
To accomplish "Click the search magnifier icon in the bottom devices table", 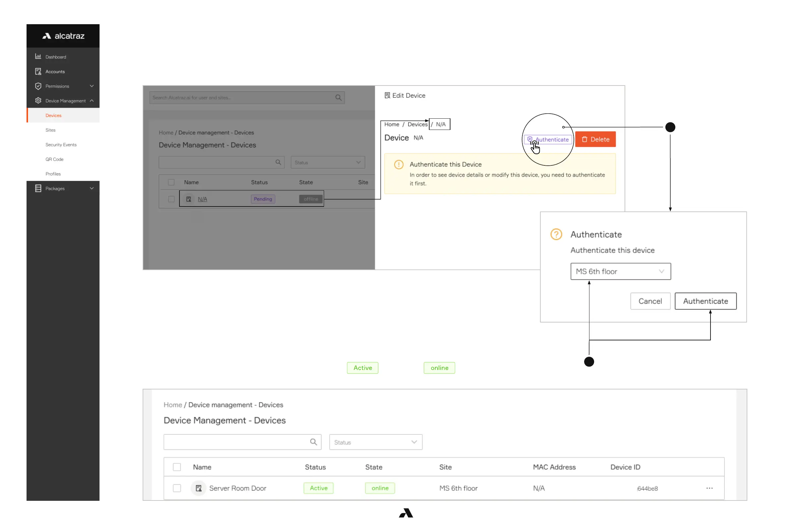I will 313,442.
